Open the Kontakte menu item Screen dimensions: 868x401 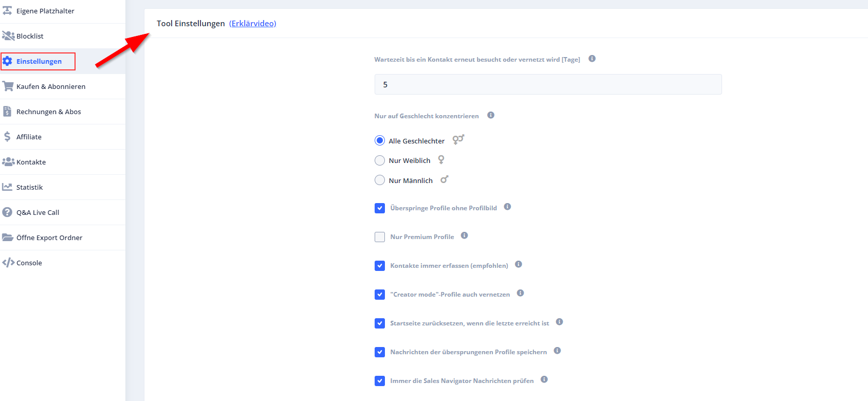click(x=31, y=162)
